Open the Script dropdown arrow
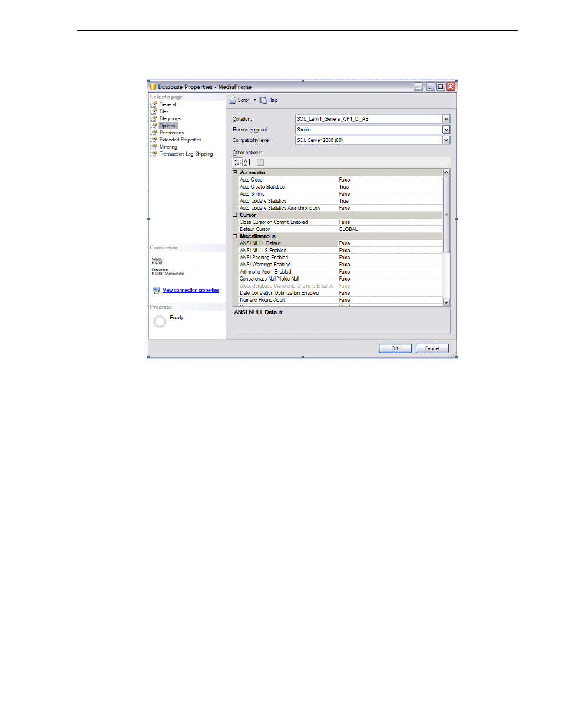Image resolution: width=562 pixels, height=728 pixels. click(255, 100)
